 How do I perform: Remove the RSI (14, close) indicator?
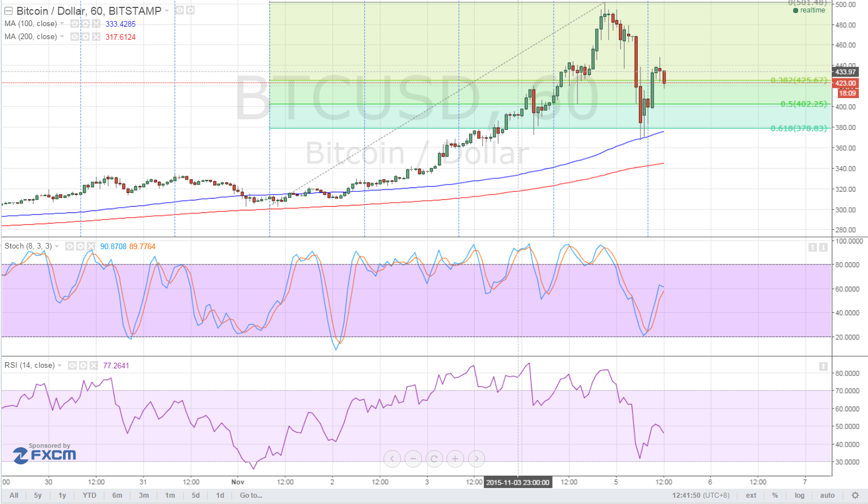(x=94, y=366)
